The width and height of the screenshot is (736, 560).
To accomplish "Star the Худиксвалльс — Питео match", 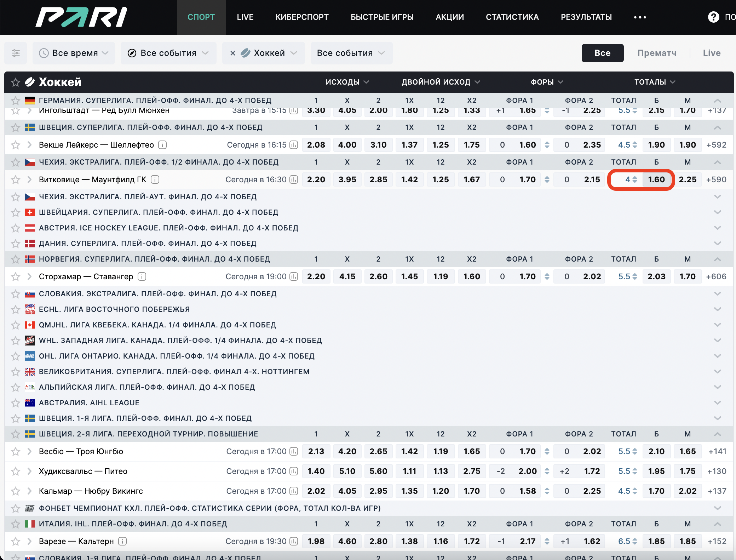I will click(15, 471).
